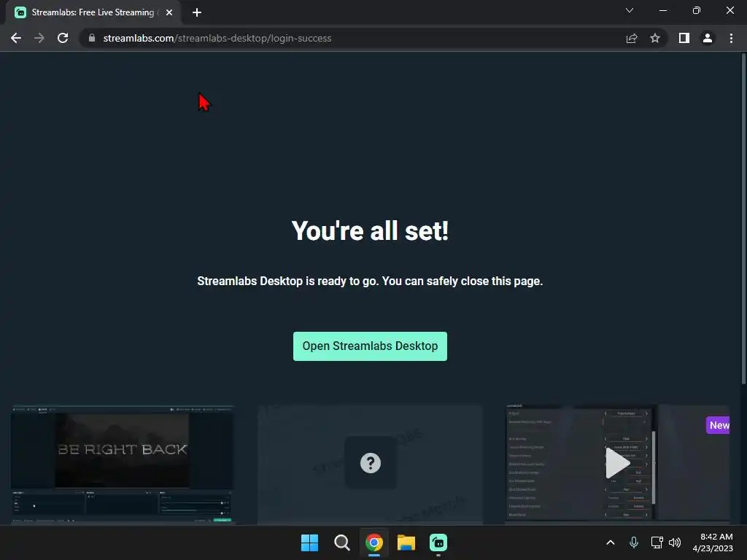The width and height of the screenshot is (747, 560).
Task: Open the Chrome profile menu
Action: coord(708,38)
